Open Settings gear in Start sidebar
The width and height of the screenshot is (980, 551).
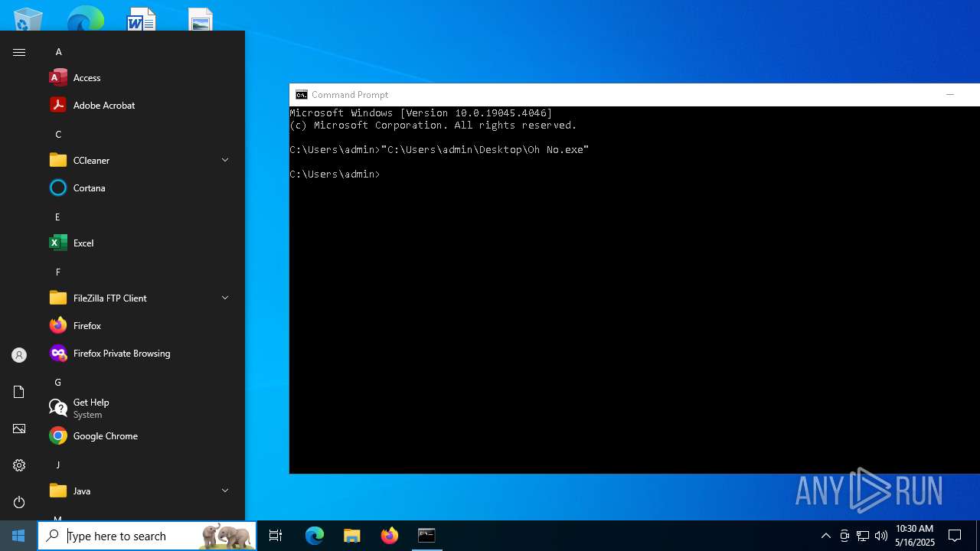point(19,465)
